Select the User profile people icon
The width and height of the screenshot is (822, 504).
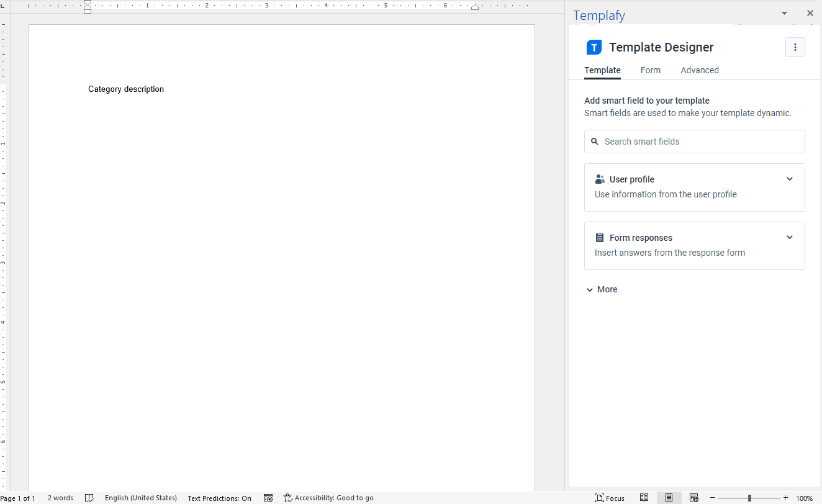click(x=600, y=179)
